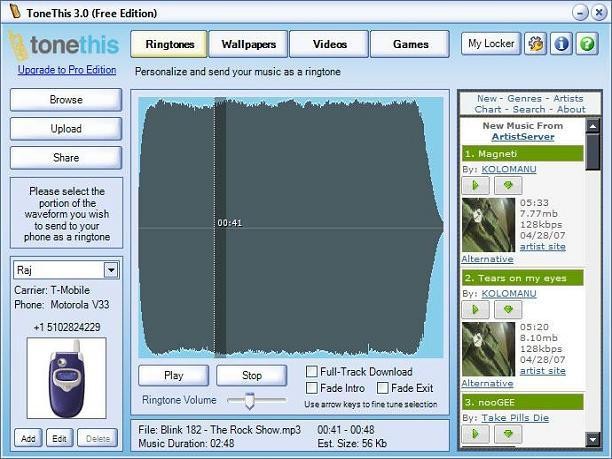The height and width of the screenshot is (459, 612).
Task: Switch to the Ringtones tab
Action: tap(169, 44)
